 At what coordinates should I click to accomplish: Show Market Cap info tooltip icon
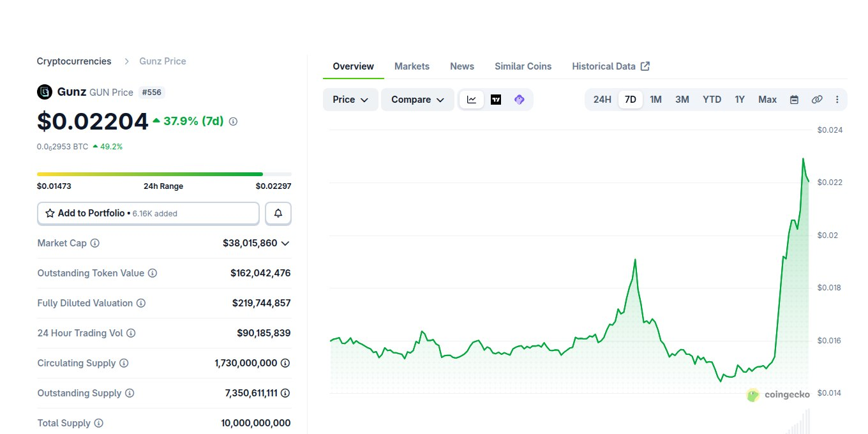pos(95,243)
